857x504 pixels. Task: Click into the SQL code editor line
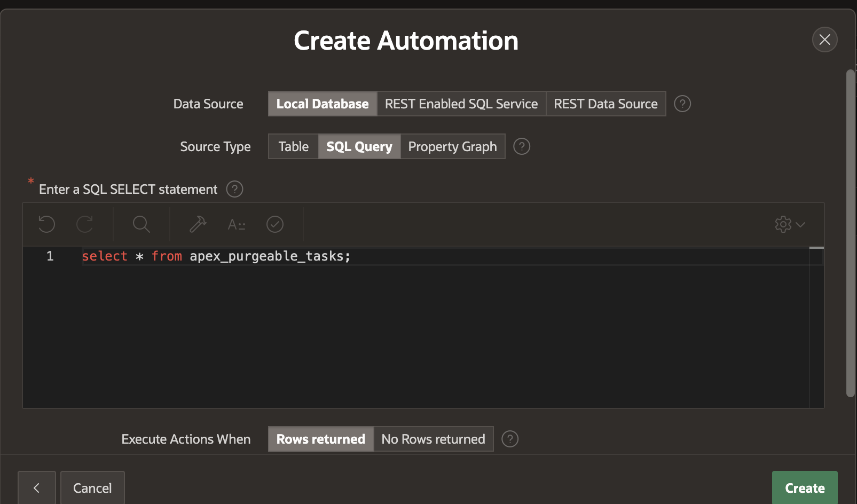coord(427,256)
